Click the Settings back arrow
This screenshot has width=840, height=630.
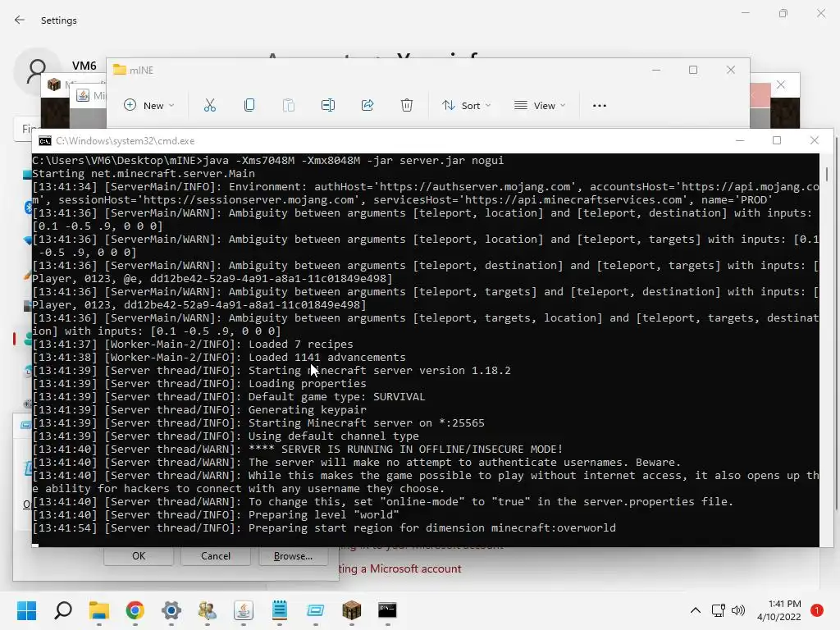(x=20, y=20)
